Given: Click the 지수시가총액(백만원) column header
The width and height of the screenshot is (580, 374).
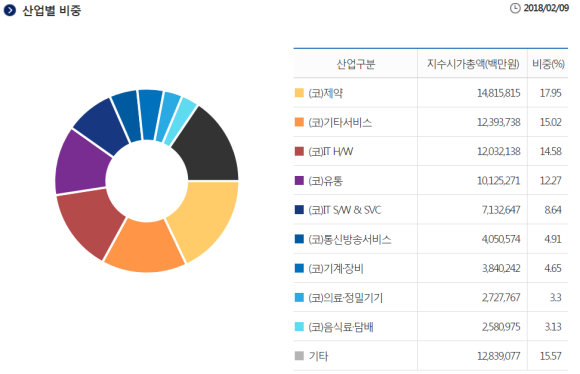Looking at the screenshot, I should tap(473, 64).
